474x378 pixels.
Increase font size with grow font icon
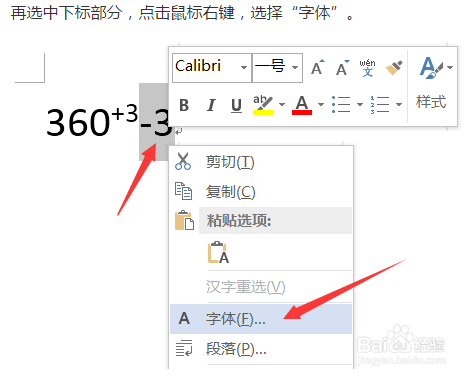[317, 68]
